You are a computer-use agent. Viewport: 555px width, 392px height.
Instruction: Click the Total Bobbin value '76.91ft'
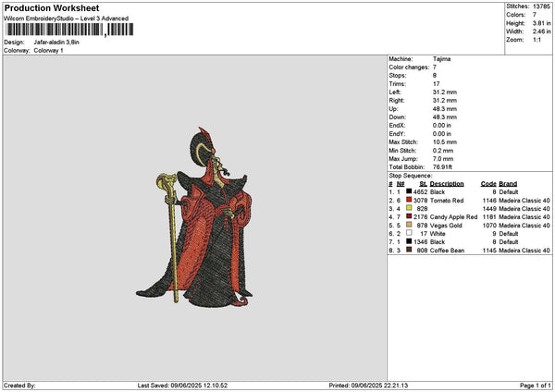pyautogui.click(x=442, y=167)
